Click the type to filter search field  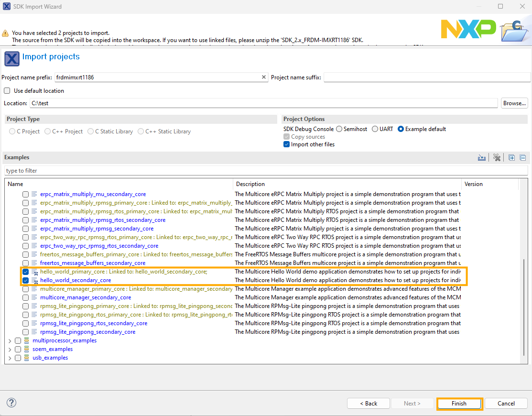tap(265, 171)
